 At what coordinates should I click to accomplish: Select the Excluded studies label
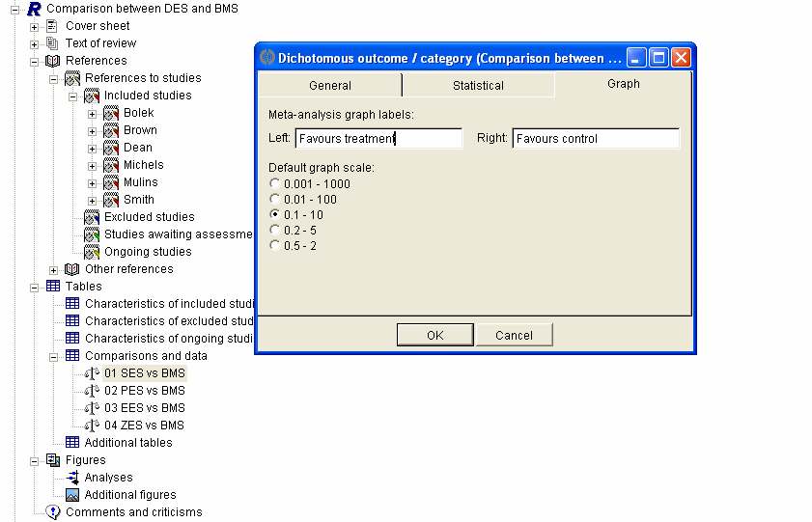pyautogui.click(x=149, y=217)
